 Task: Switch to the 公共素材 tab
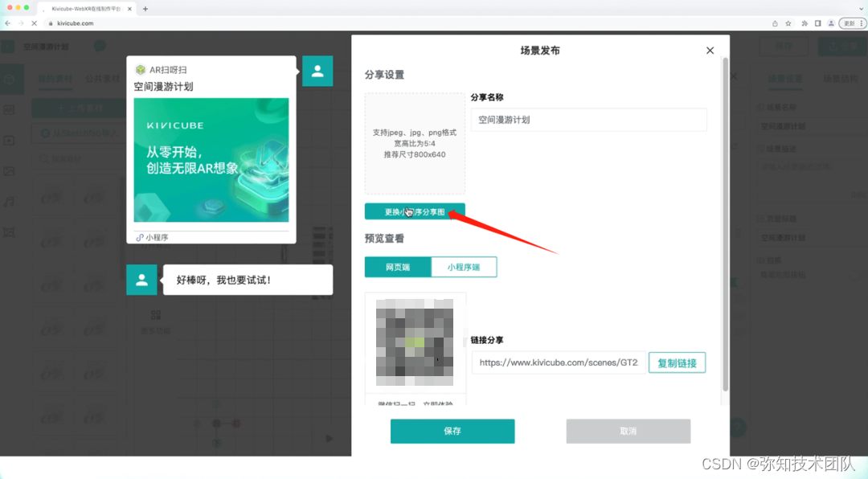coord(103,79)
